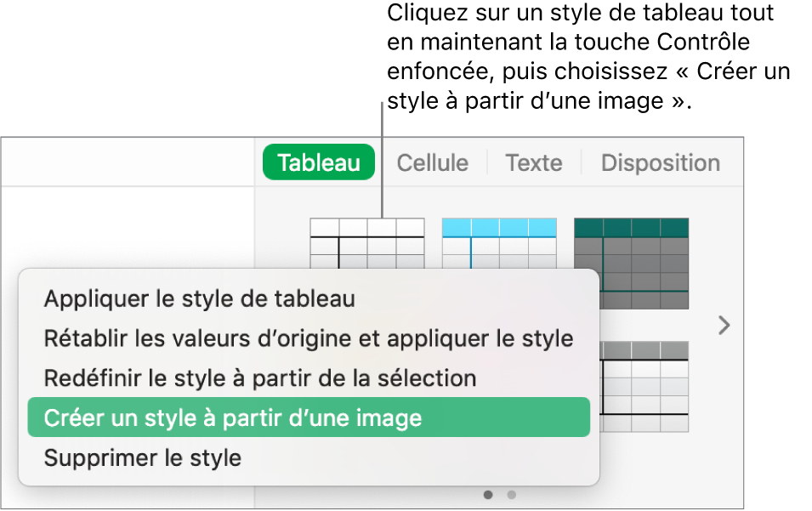Select the plain white table style thumbnail

click(x=366, y=243)
